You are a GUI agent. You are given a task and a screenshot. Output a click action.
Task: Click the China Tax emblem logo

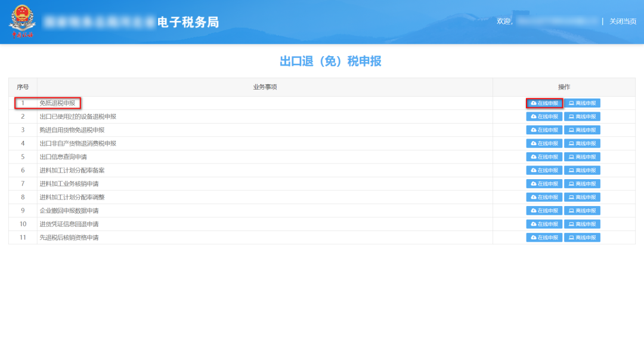point(22,21)
